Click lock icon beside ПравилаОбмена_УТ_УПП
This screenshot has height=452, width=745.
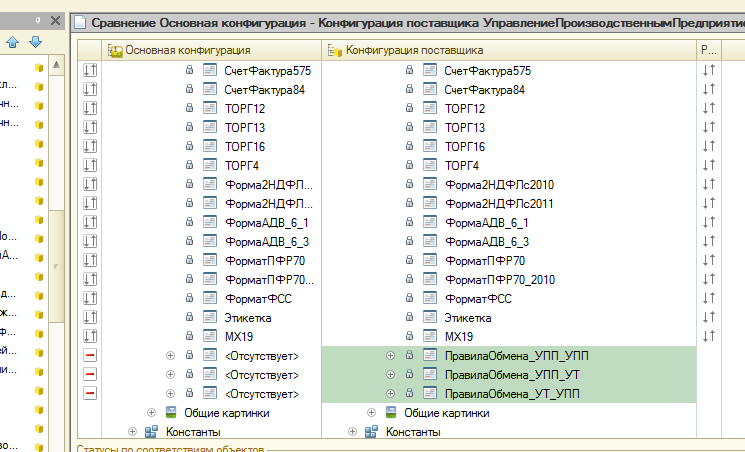click(410, 393)
